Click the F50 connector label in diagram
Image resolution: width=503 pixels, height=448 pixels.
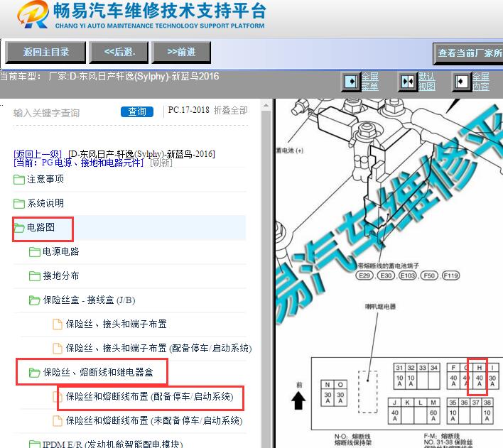(429, 275)
